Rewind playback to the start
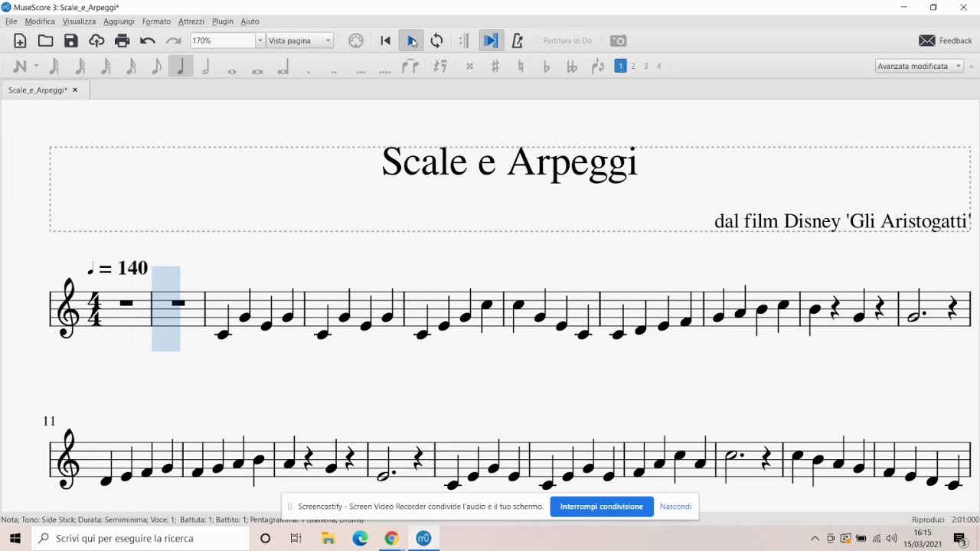This screenshot has height=551, width=980. click(386, 41)
